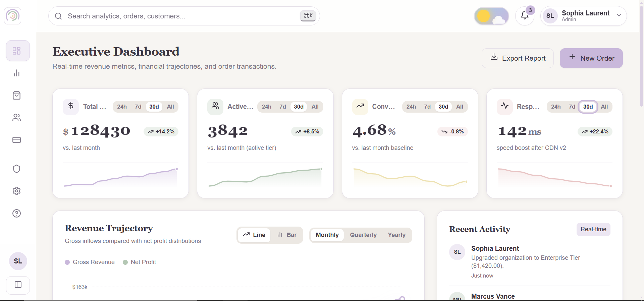644x301 pixels.
Task: Select the Monthly period tab
Action: tap(327, 235)
